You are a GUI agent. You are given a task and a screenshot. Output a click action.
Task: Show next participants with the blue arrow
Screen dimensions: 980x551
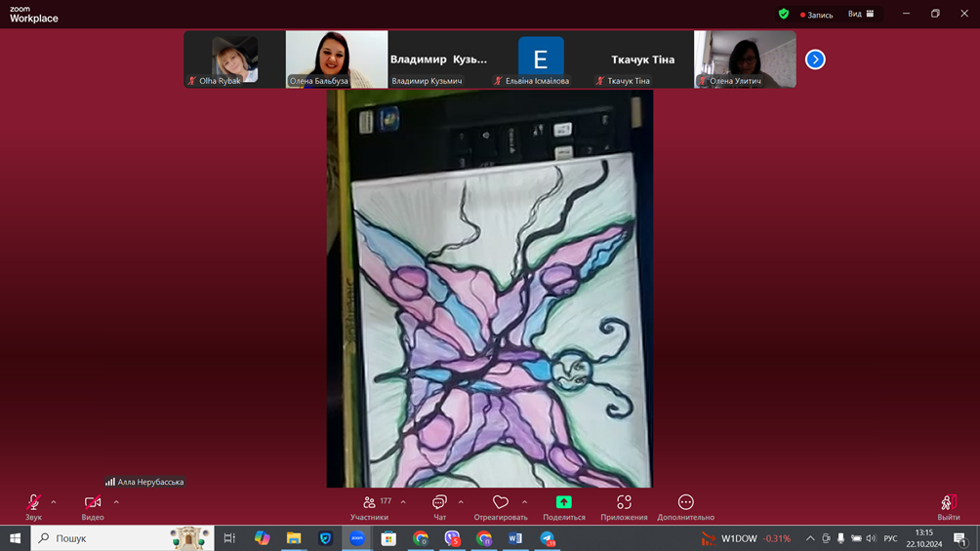[815, 59]
